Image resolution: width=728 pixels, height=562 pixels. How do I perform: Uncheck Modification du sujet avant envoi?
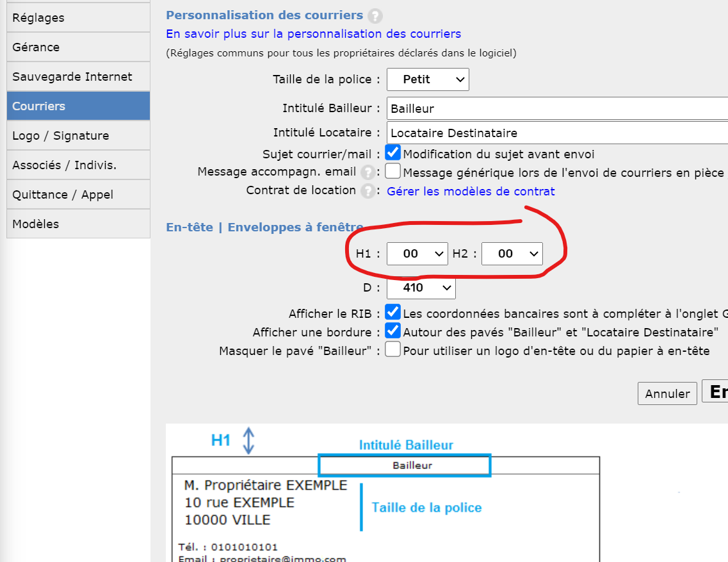tap(392, 153)
